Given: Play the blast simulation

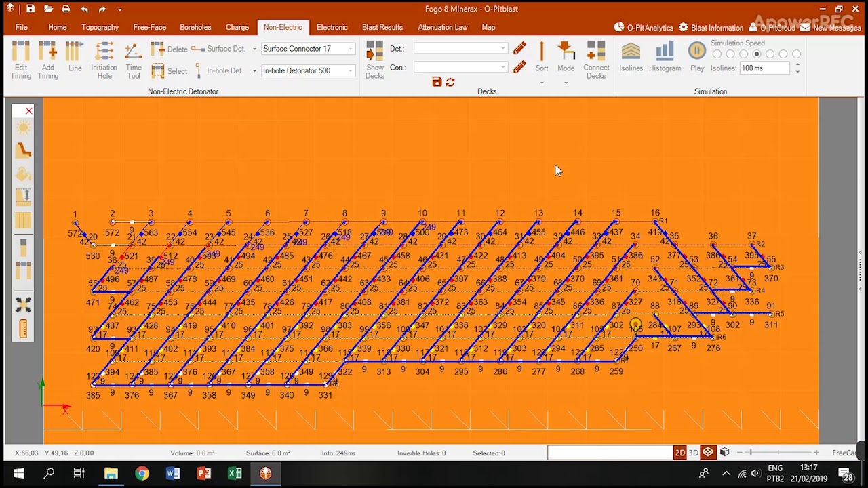Looking at the screenshot, I should point(697,58).
